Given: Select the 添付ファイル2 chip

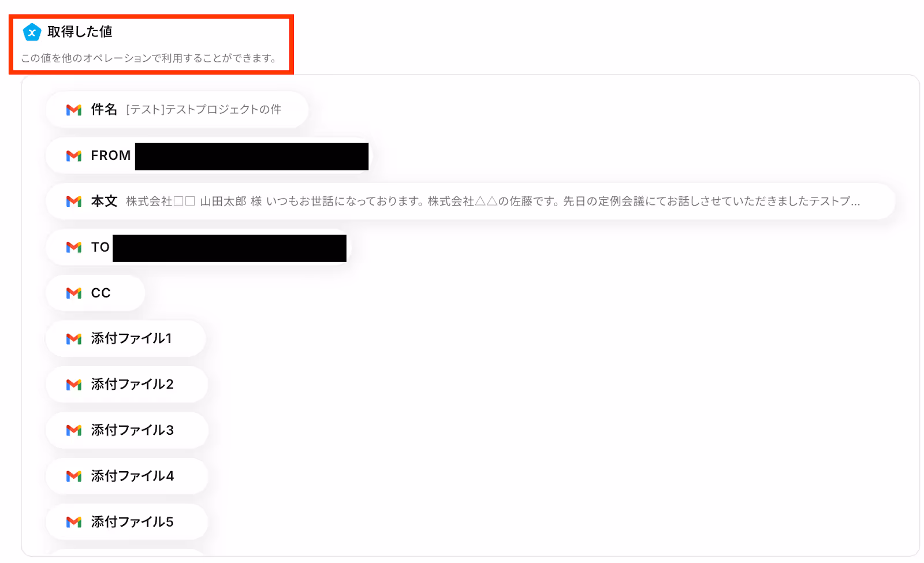Looking at the screenshot, I should pos(126,385).
